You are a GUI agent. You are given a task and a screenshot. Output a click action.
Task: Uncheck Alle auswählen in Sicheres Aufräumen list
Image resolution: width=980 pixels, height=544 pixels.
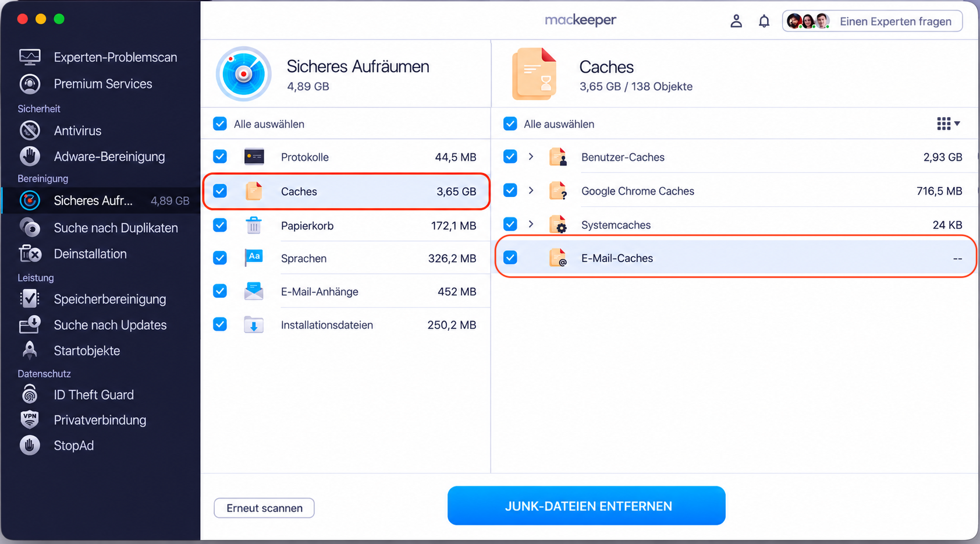220,123
